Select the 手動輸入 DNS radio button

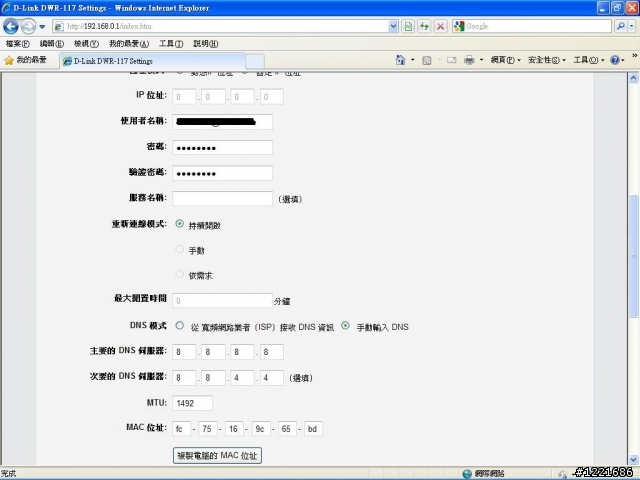coord(345,326)
